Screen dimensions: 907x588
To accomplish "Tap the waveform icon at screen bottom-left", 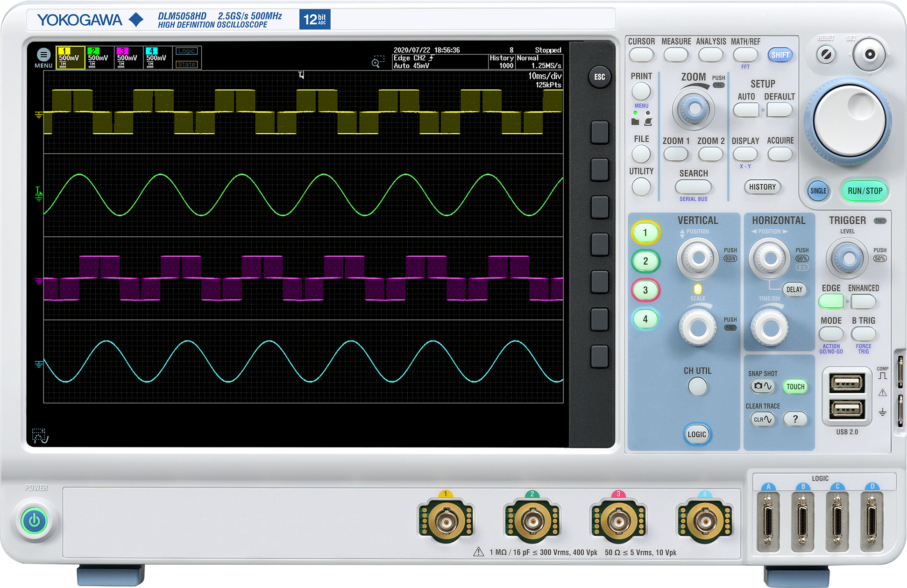I will (40, 436).
